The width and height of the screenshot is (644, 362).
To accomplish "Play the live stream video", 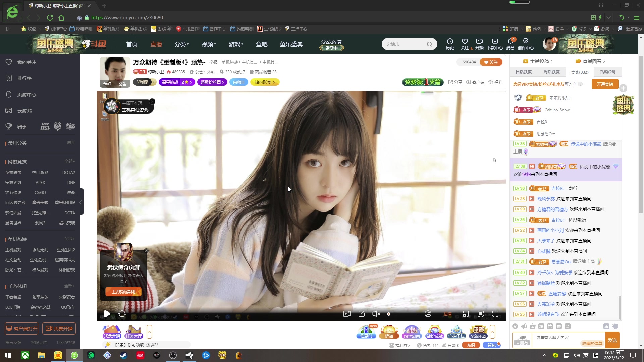I will tap(107, 314).
